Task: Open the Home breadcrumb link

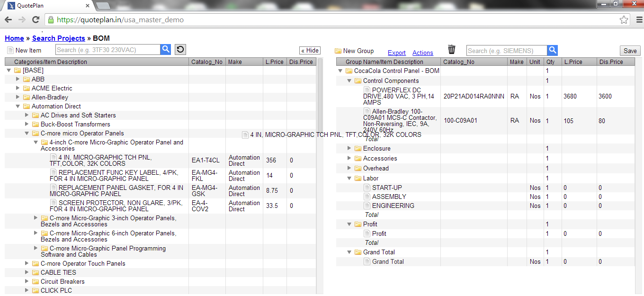Action: coord(14,38)
